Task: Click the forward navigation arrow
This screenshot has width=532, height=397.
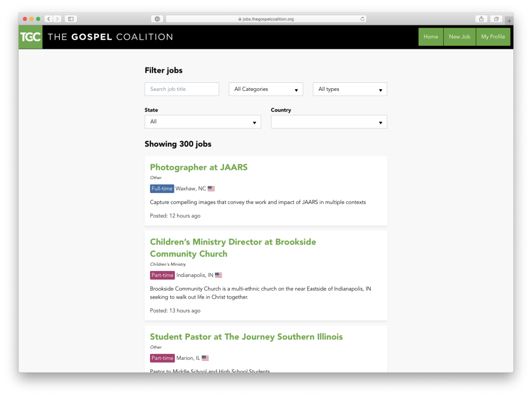Action: (x=57, y=18)
